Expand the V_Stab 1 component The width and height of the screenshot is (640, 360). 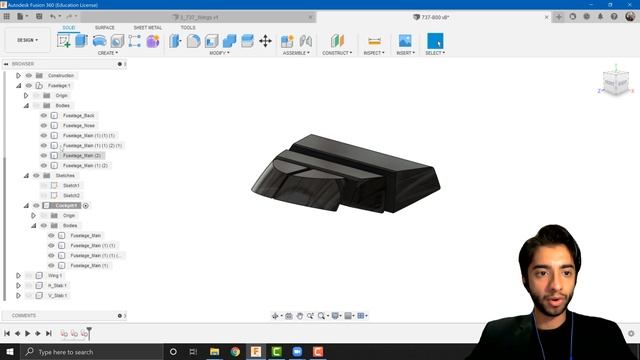18,296
